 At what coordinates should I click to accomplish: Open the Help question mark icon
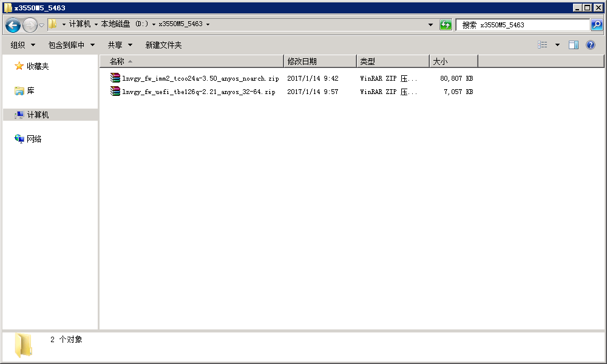click(590, 45)
